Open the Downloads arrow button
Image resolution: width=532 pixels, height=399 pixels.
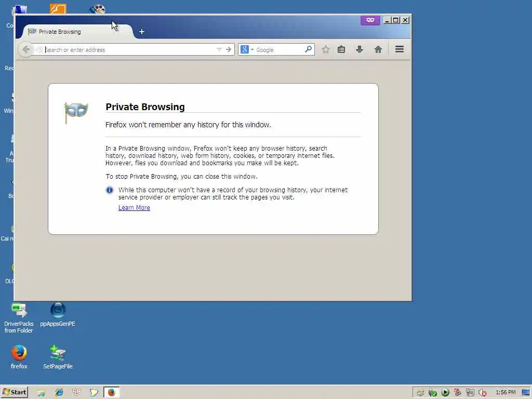coord(360,49)
